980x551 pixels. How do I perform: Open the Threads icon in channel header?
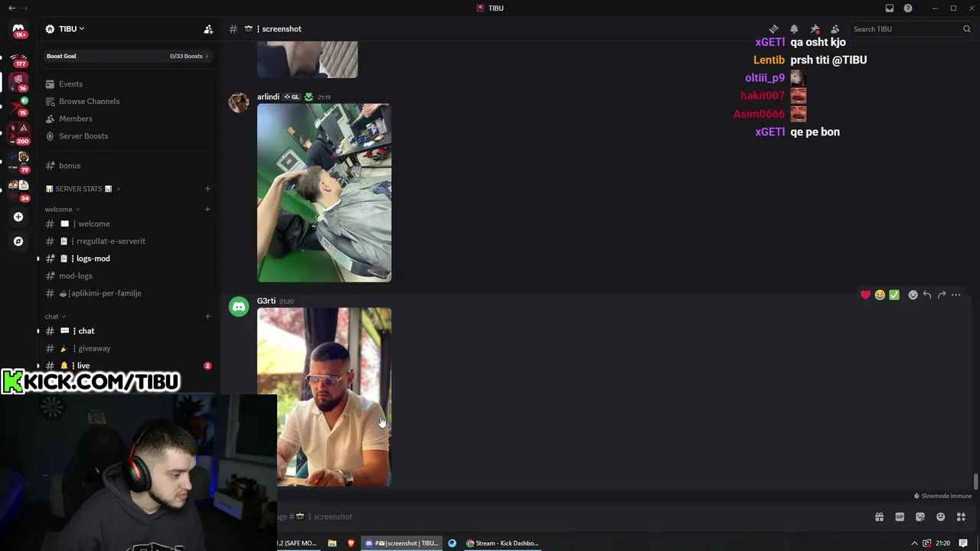pos(773,29)
